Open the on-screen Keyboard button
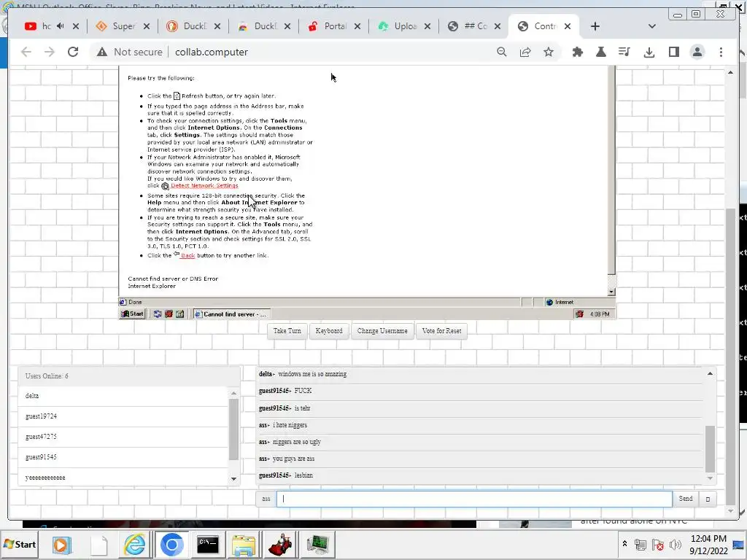The image size is (747, 560). pyautogui.click(x=329, y=331)
